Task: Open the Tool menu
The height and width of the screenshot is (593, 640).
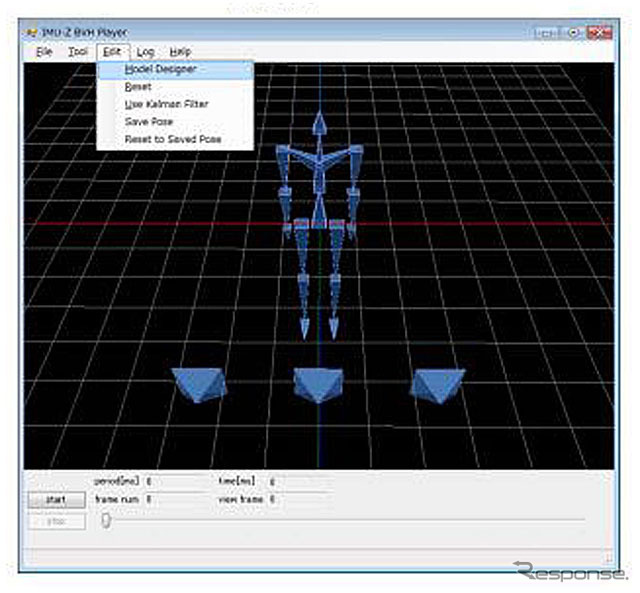Action: (x=78, y=51)
